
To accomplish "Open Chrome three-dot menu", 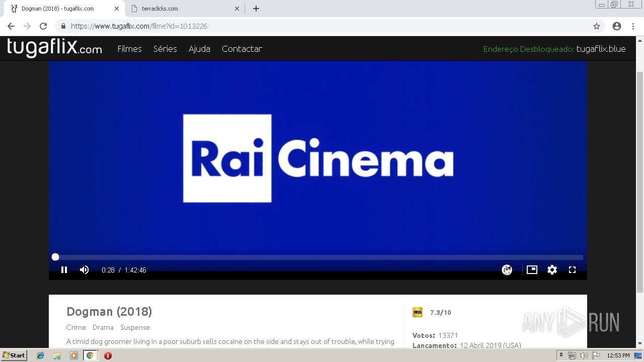I will 632,26.
